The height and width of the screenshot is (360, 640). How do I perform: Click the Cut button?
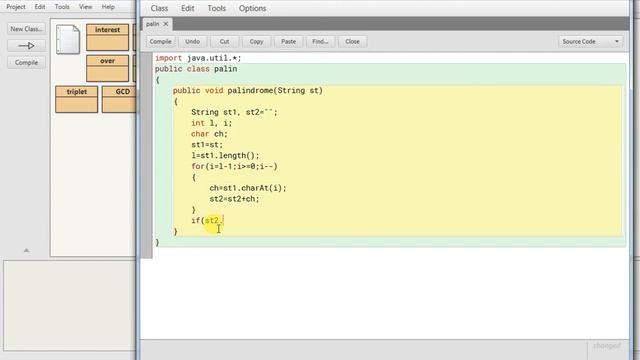point(224,42)
